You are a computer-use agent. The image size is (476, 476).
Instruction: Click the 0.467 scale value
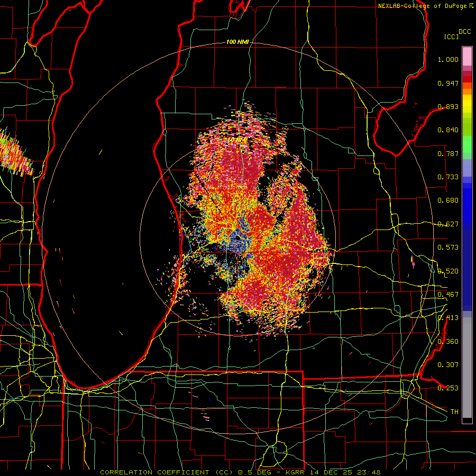[x=448, y=294]
